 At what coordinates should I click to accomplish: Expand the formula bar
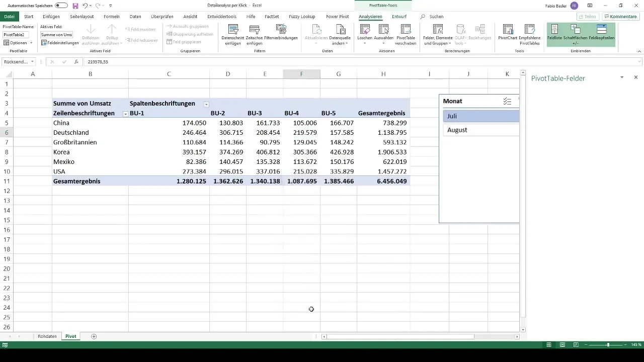coord(639,62)
